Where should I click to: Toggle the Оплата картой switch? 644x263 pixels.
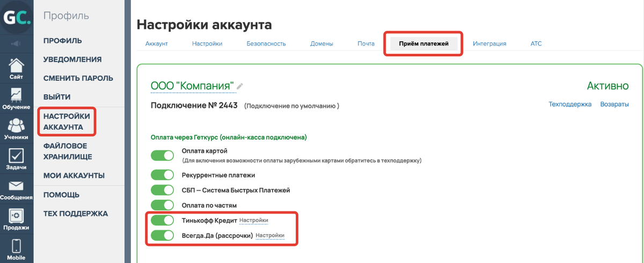162,155
